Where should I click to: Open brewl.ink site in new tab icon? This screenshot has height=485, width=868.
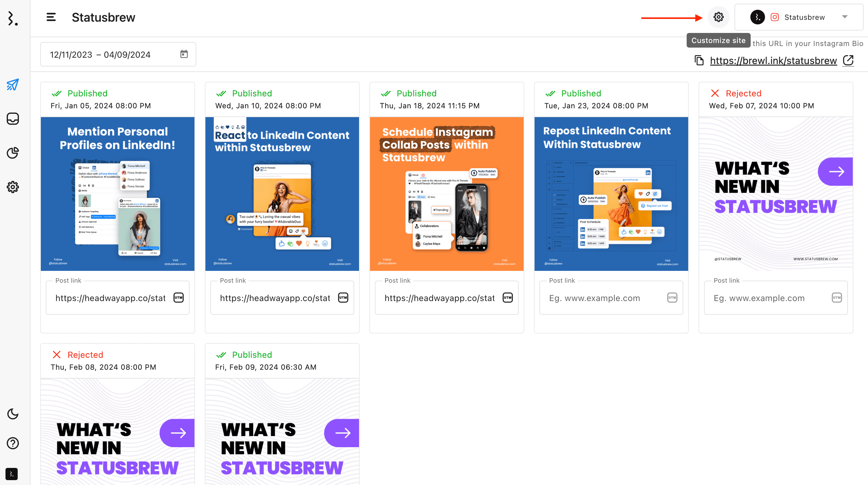point(848,61)
